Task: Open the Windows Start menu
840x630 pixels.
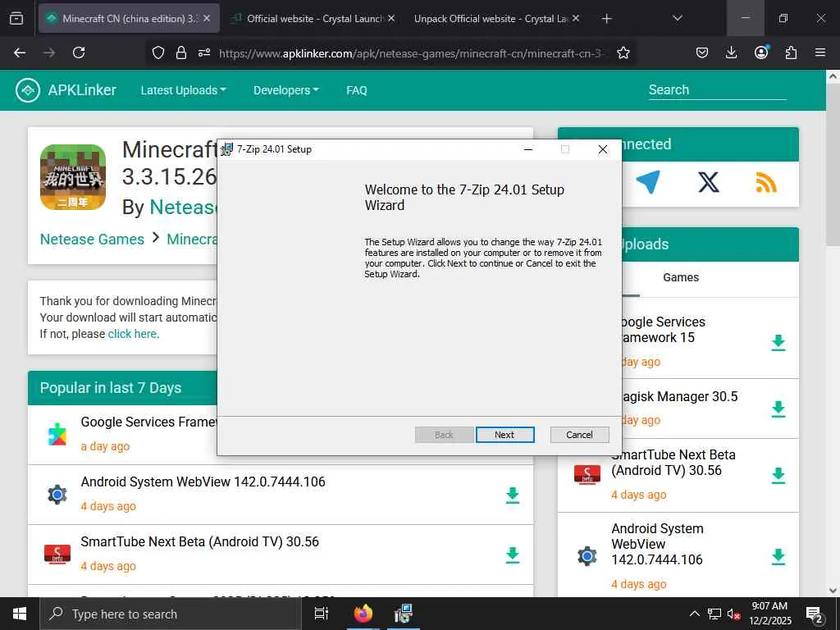Action: (x=20, y=614)
